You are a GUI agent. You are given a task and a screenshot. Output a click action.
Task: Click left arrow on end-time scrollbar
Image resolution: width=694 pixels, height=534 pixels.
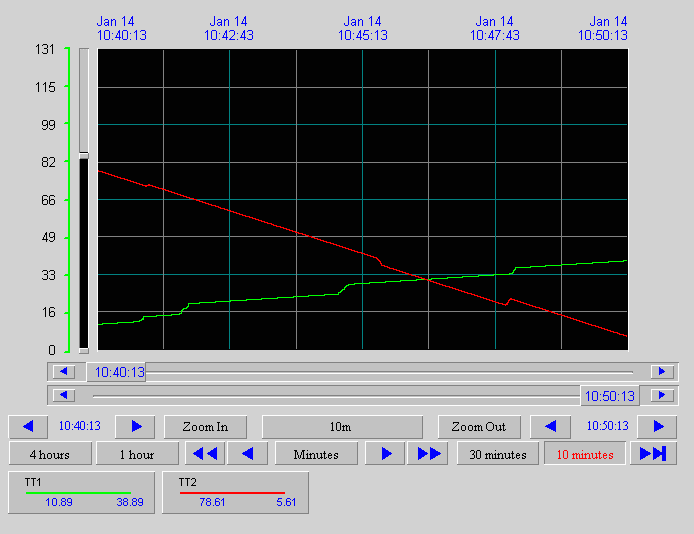point(64,395)
